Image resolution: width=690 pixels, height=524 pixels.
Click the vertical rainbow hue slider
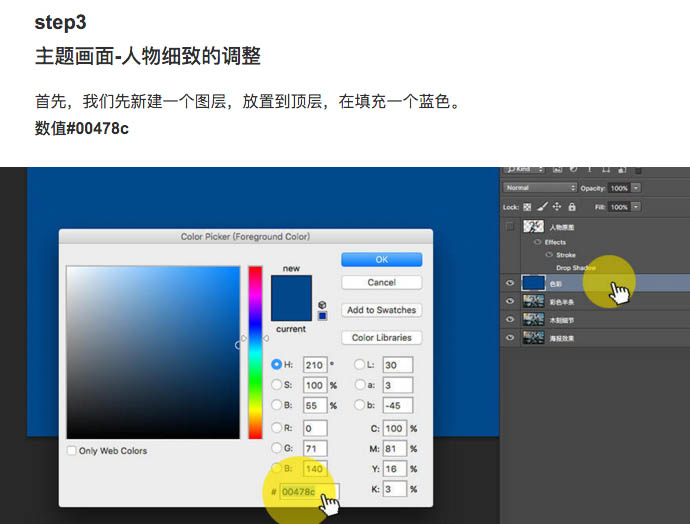coord(255,352)
